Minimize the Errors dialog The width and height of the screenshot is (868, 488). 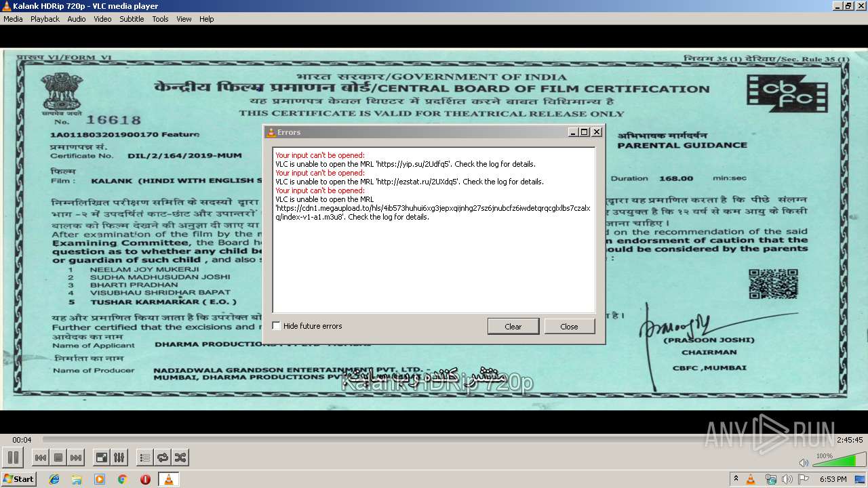point(573,132)
